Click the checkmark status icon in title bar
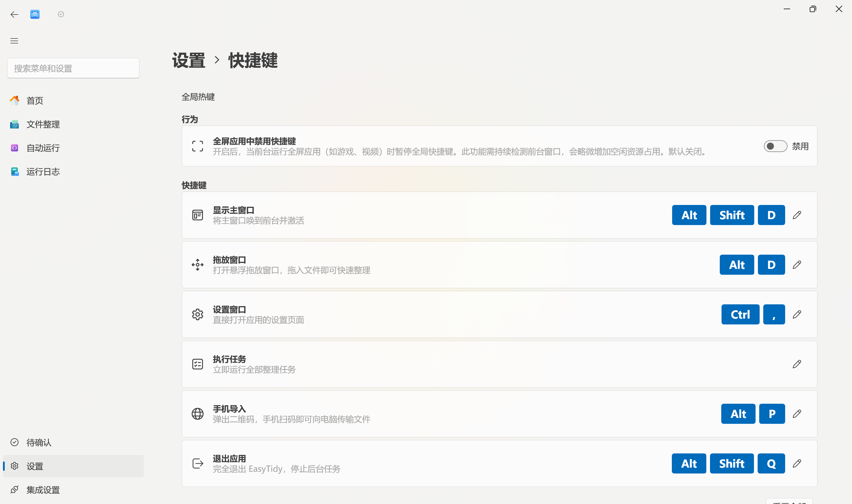This screenshot has width=852, height=504. tap(61, 14)
